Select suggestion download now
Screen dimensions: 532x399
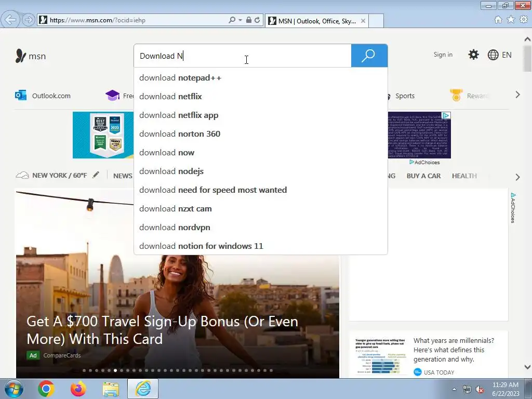pos(261,152)
